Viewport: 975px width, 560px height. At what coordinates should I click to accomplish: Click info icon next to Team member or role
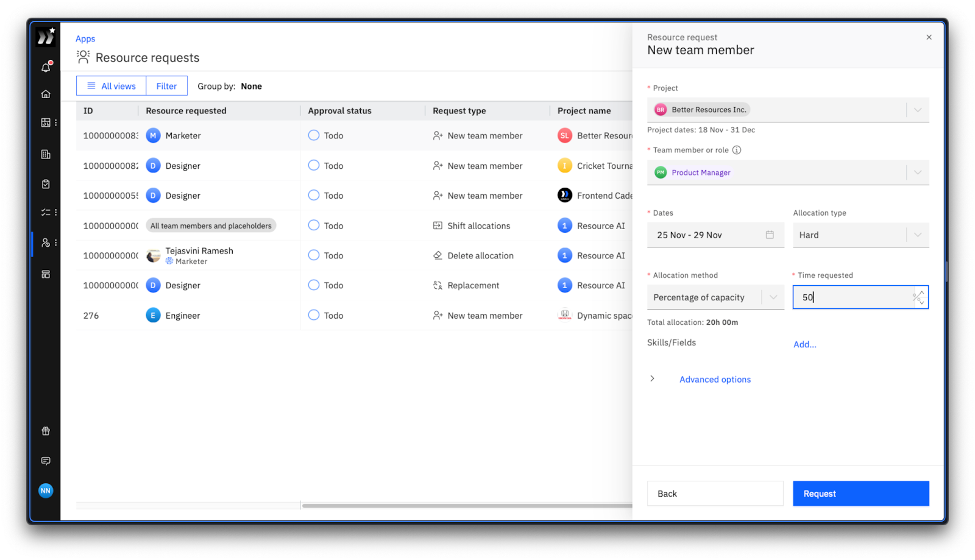coord(737,150)
